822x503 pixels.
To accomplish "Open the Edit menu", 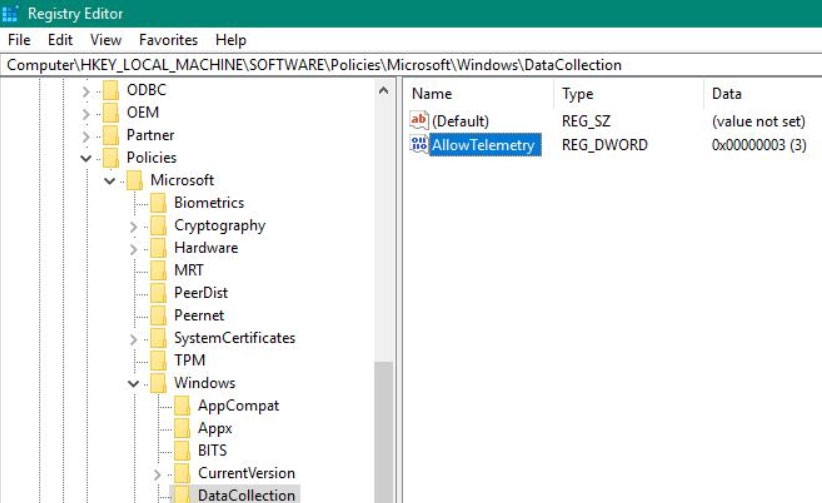I will coord(60,40).
